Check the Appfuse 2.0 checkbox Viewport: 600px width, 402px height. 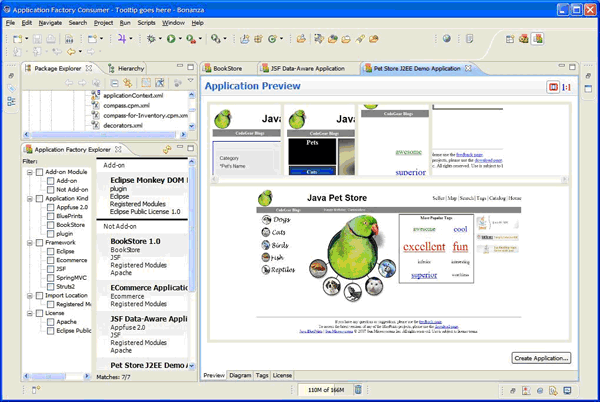click(49, 208)
